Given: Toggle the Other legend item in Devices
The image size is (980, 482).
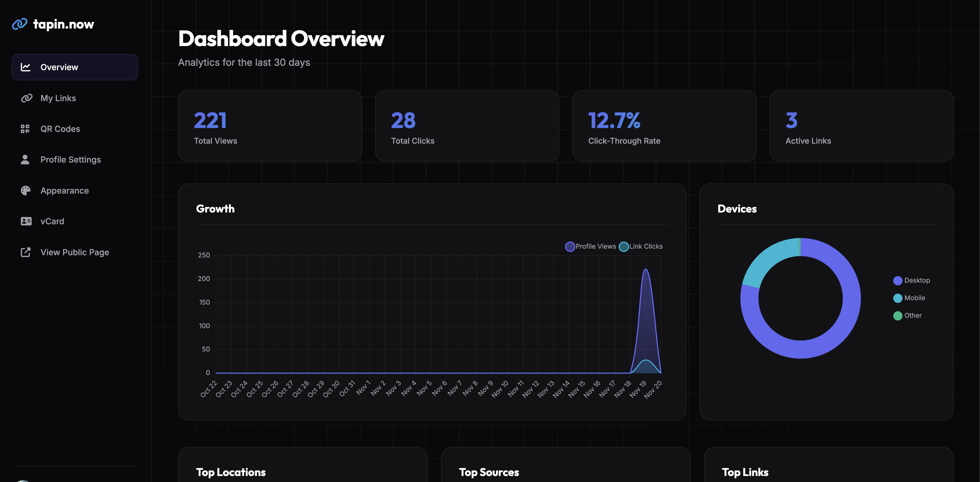Looking at the screenshot, I should click(x=907, y=316).
